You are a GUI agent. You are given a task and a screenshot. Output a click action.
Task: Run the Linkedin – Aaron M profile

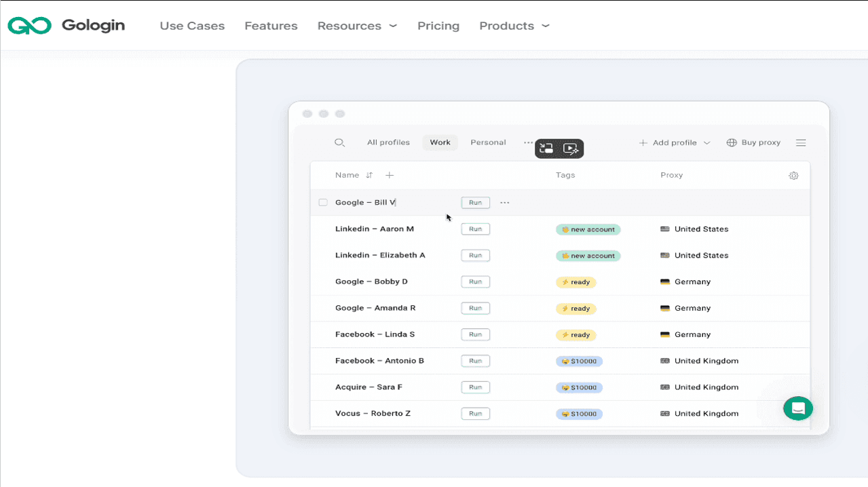pyautogui.click(x=475, y=229)
